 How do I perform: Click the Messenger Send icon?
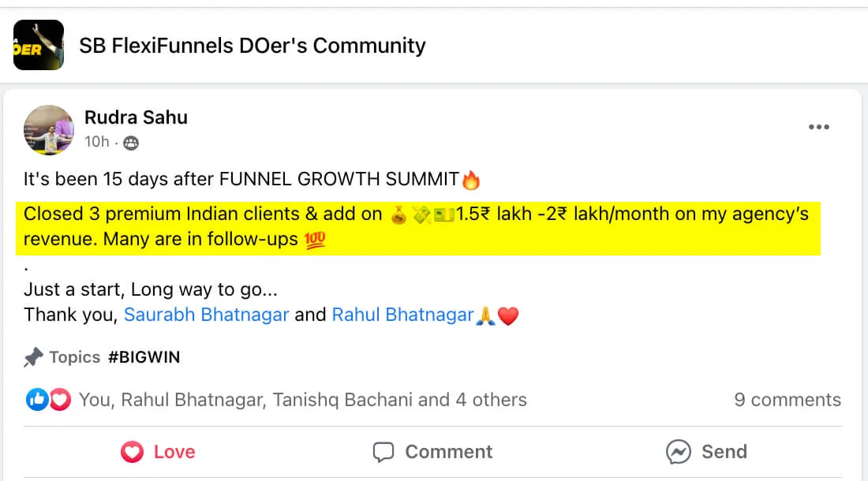point(679,452)
